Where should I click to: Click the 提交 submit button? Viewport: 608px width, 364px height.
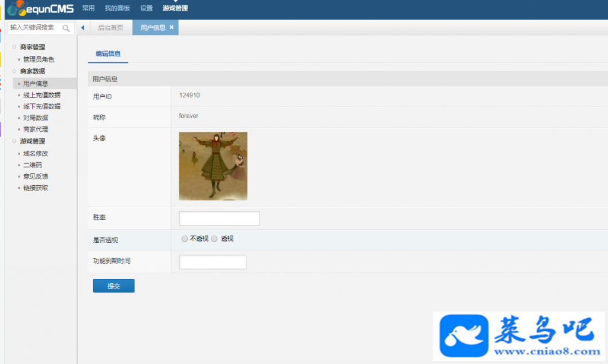pos(113,286)
